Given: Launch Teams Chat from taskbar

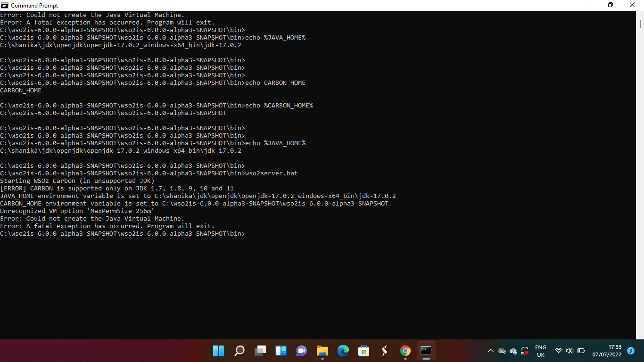Looking at the screenshot, I should [302, 351].
